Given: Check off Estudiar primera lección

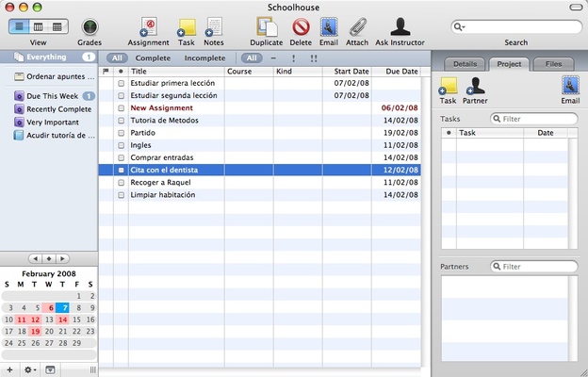Looking at the screenshot, I should [x=122, y=83].
